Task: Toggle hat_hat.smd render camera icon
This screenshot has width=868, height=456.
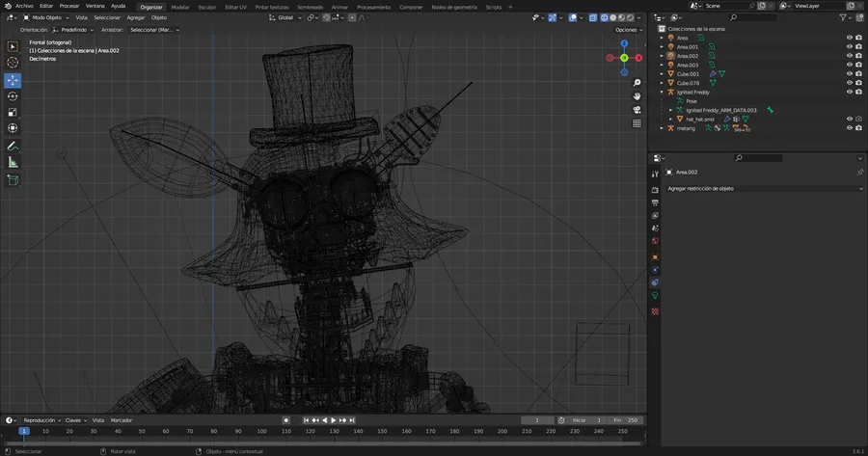Action: pyautogui.click(x=858, y=119)
